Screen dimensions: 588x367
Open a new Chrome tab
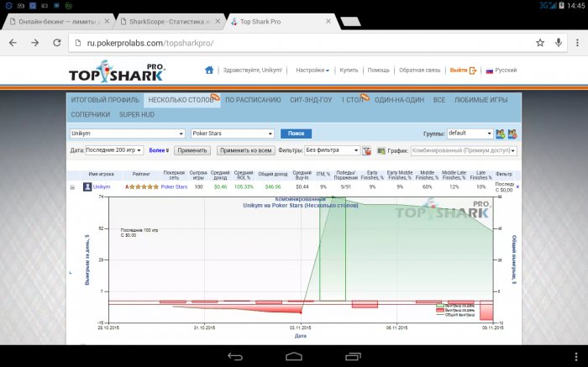(x=350, y=22)
